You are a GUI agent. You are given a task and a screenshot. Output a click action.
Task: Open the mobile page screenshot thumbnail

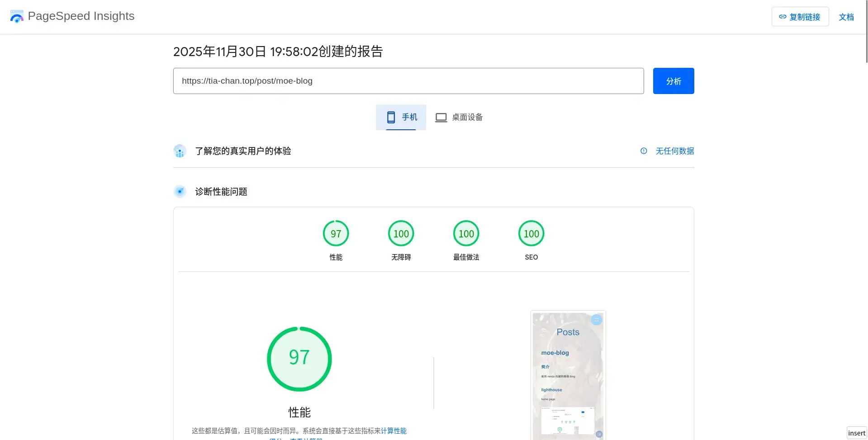coord(568,375)
